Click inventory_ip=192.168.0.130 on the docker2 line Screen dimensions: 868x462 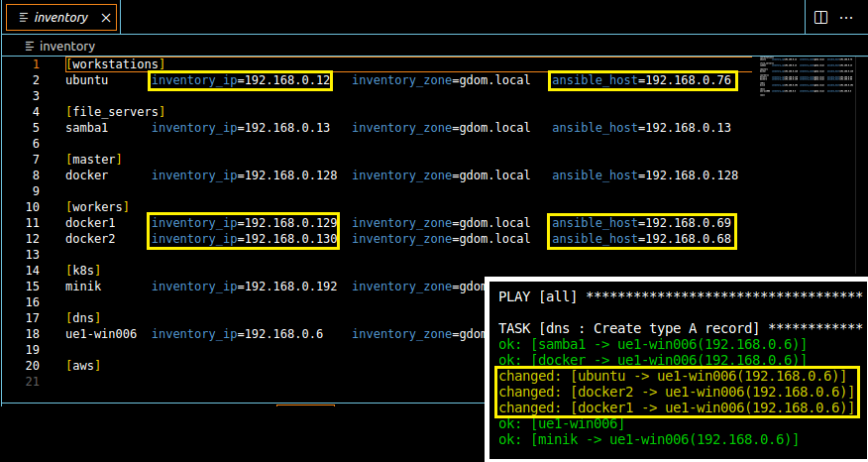244,239
